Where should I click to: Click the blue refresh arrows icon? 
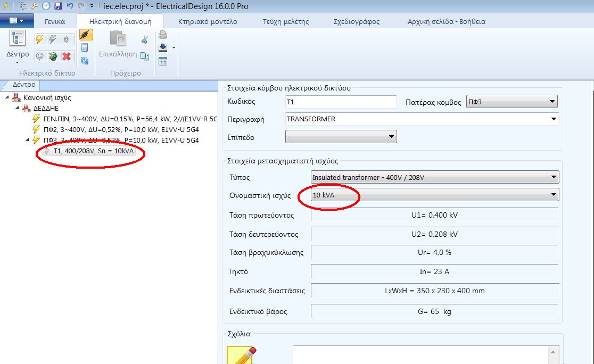point(84,60)
